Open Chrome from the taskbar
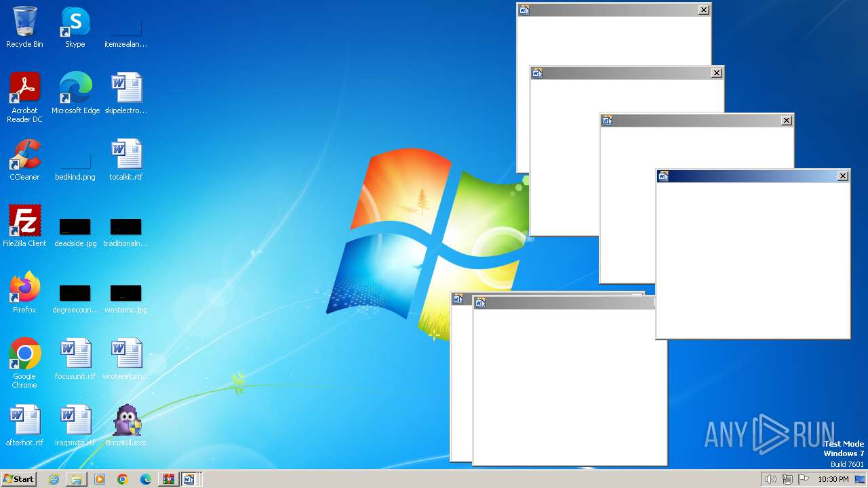Screen dimensions: 868x488 (123, 479)
